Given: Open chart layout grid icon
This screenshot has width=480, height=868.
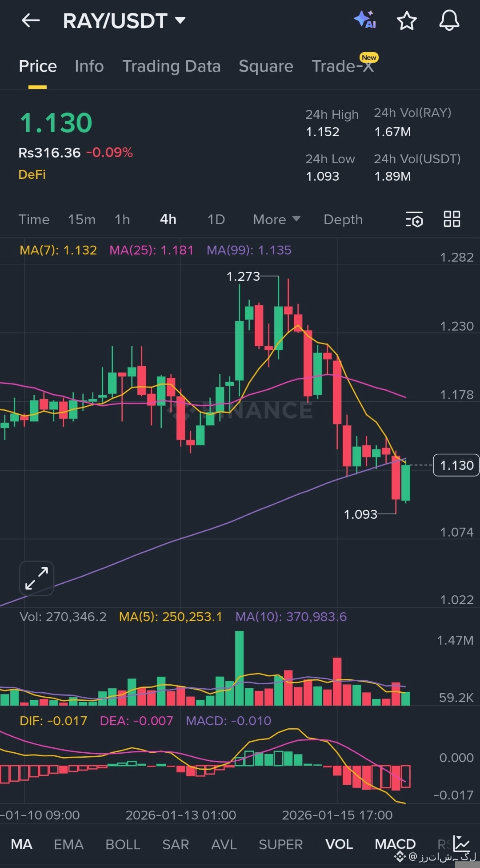Looking at the screenshot, I should point(452,219).
